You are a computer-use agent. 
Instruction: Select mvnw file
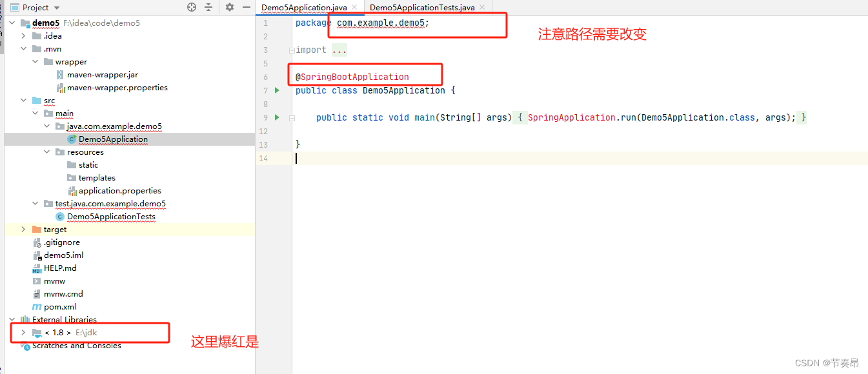pyautogui.click(x=54, y=281)
